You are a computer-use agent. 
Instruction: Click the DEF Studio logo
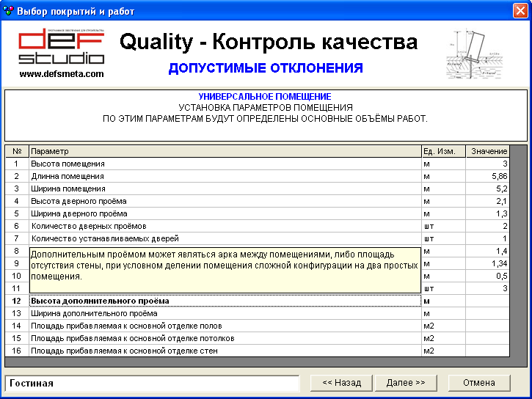click(62, 47)
